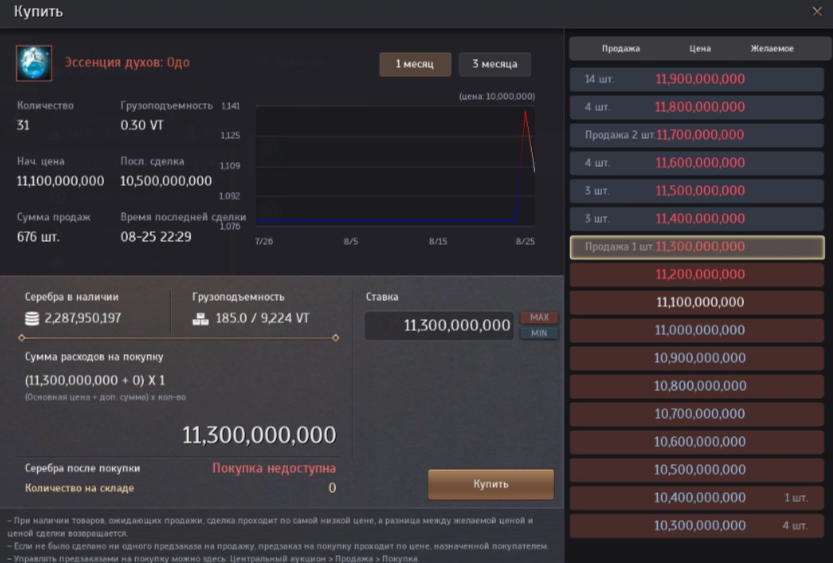Viewport: 833px width, 563px height.
Task: Select the 10,300,000,000 price row
Action: click(x=696, y=526)
